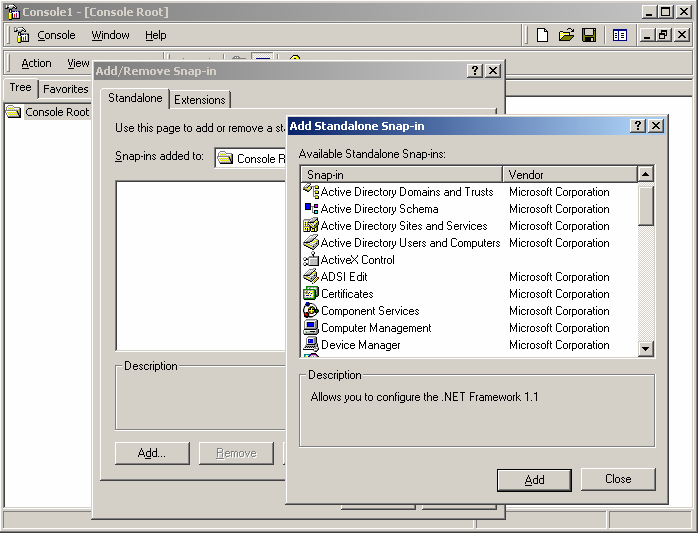Select 'Active Directory Schema' row text
The height and width of the screenshot is (533, 698).
[x=379, y=209]
